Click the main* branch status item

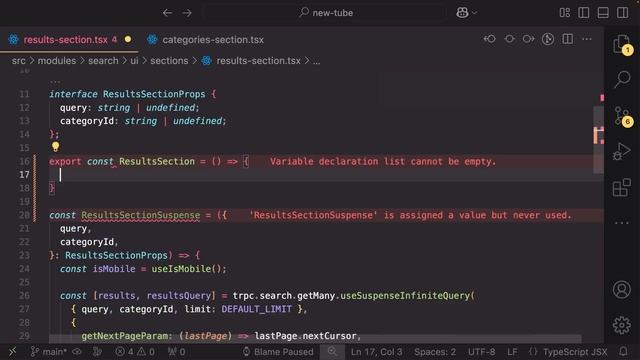(49, 351)
